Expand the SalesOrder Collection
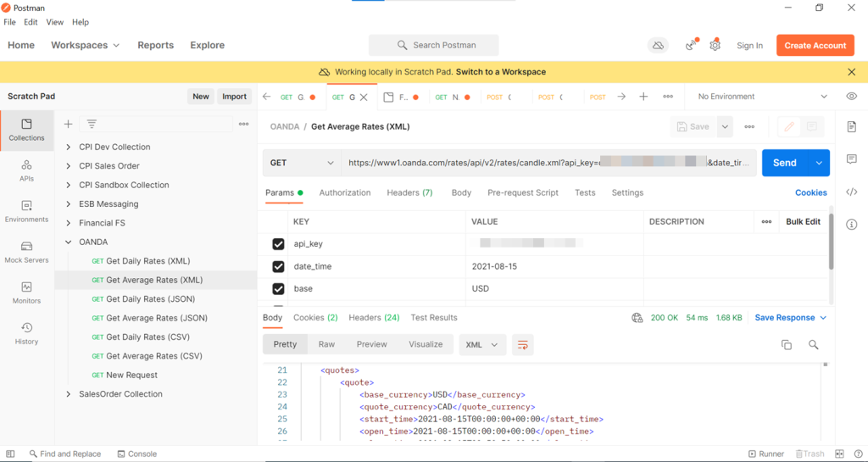Screen dimensions: 868x462 (68, 394)
